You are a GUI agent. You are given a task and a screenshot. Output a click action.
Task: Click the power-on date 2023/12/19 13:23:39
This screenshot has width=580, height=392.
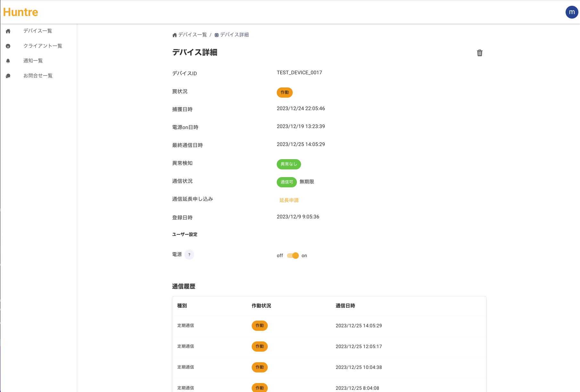point(301,127)
